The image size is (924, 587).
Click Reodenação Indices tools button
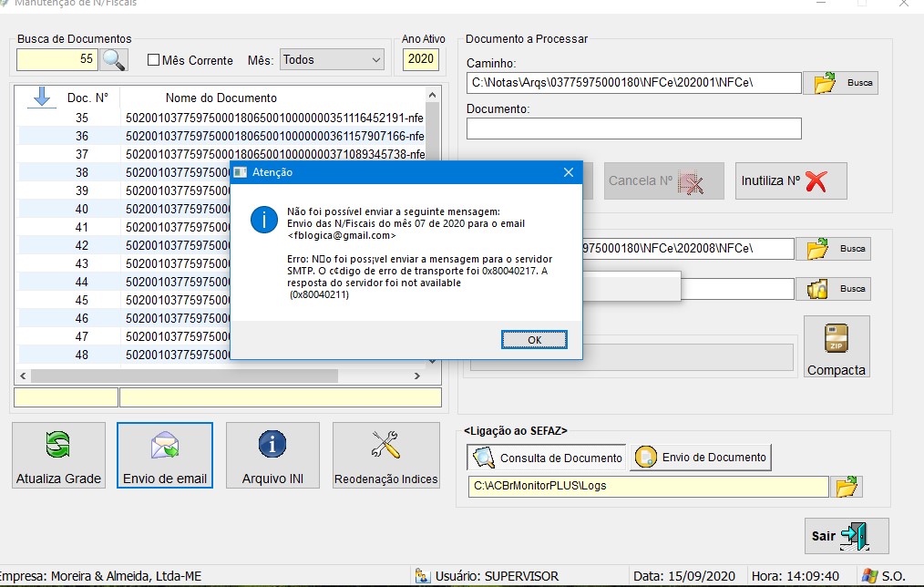386,455
